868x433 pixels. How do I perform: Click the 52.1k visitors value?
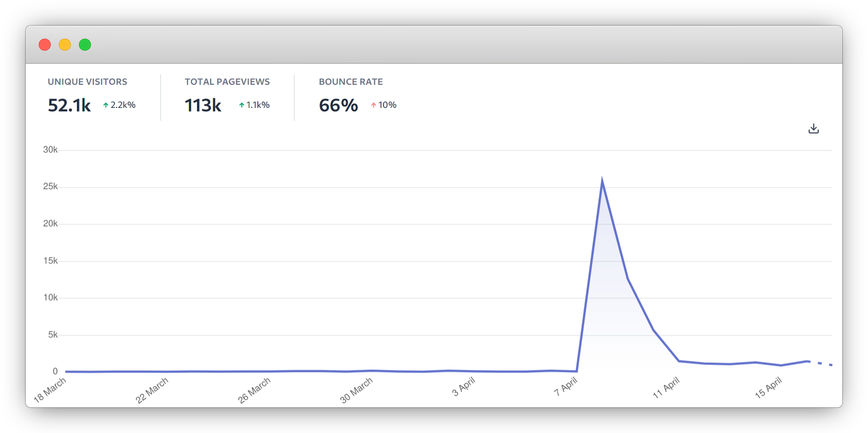pyautogui.click(x=69, y=105)
